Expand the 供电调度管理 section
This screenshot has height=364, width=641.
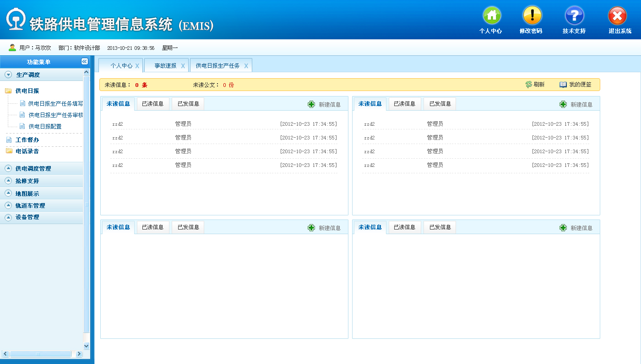[8, 168]
